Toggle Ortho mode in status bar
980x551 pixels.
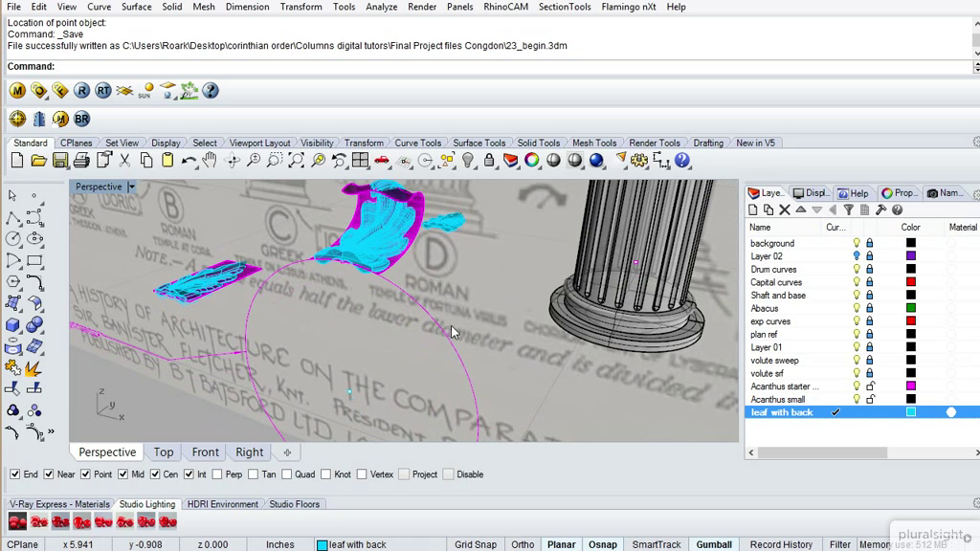pos(523,544)
